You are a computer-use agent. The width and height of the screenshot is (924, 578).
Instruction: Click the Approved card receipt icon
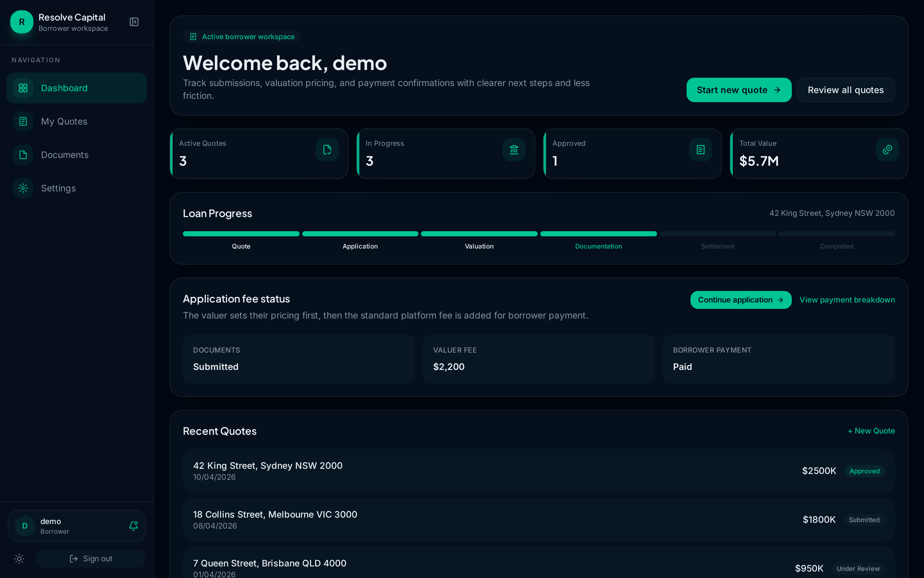tap(701, 149)
